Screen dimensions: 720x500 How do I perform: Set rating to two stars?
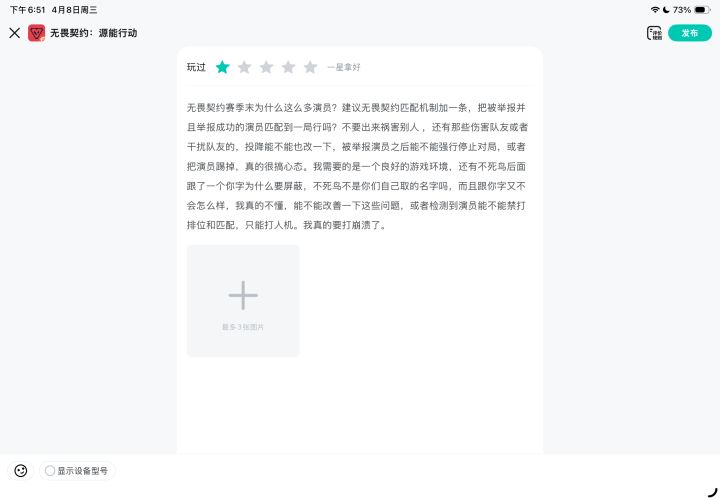244,67
